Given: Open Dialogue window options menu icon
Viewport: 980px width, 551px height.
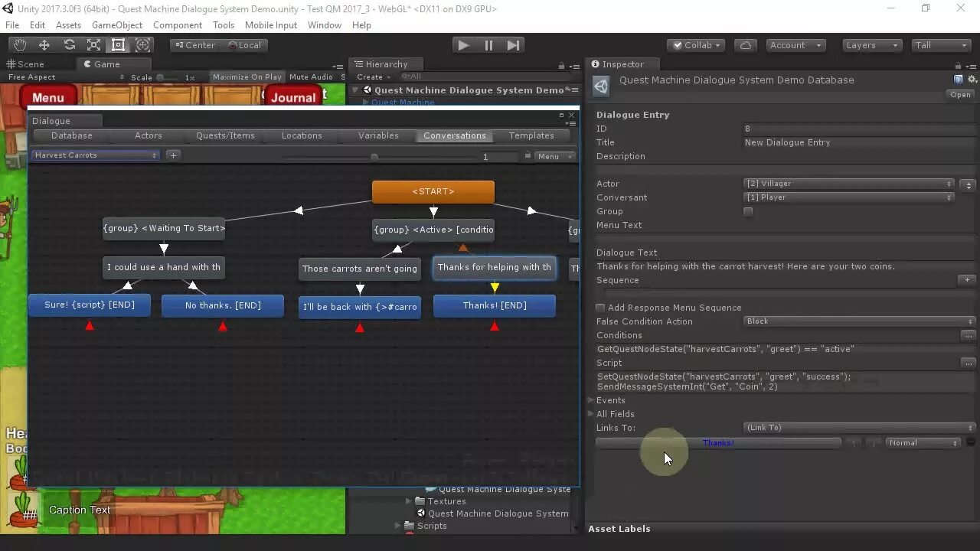Looking at the screenshot, I should point(570,122).
